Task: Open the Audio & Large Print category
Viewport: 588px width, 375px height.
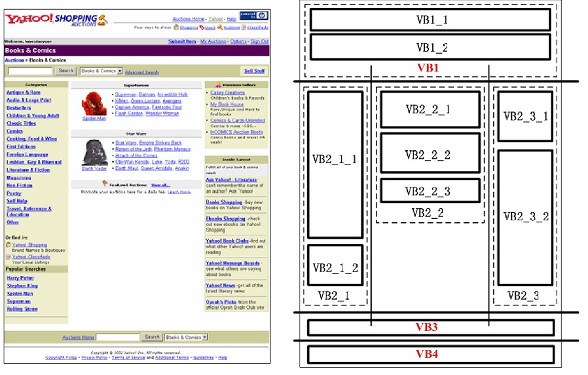Action: pyautogui.click(x=29, y=100)
